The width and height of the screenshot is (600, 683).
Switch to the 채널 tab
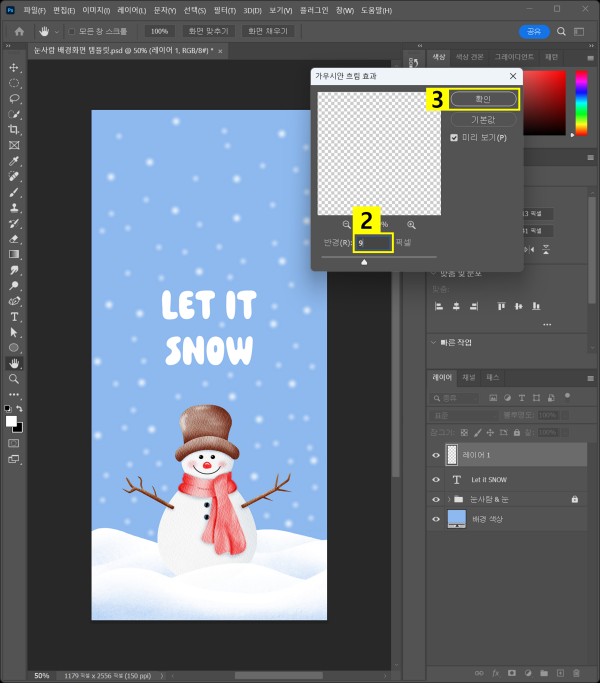click(468, 377)
